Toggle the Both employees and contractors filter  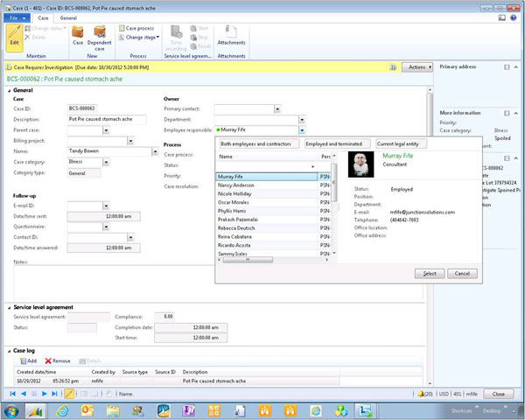click(x=257, y=143)
